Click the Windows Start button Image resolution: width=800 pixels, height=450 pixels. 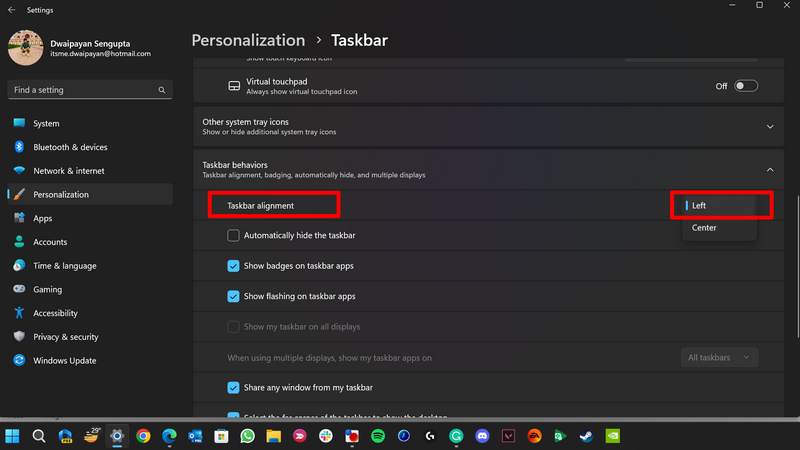(x=13, y=436)
